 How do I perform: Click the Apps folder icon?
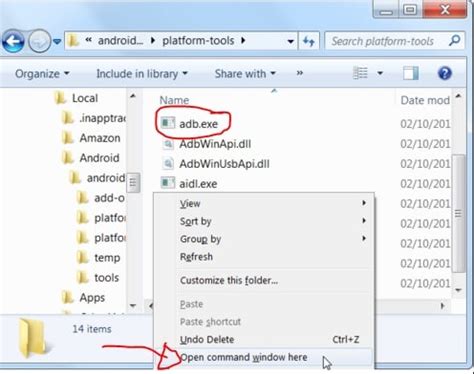click(68, 297)
